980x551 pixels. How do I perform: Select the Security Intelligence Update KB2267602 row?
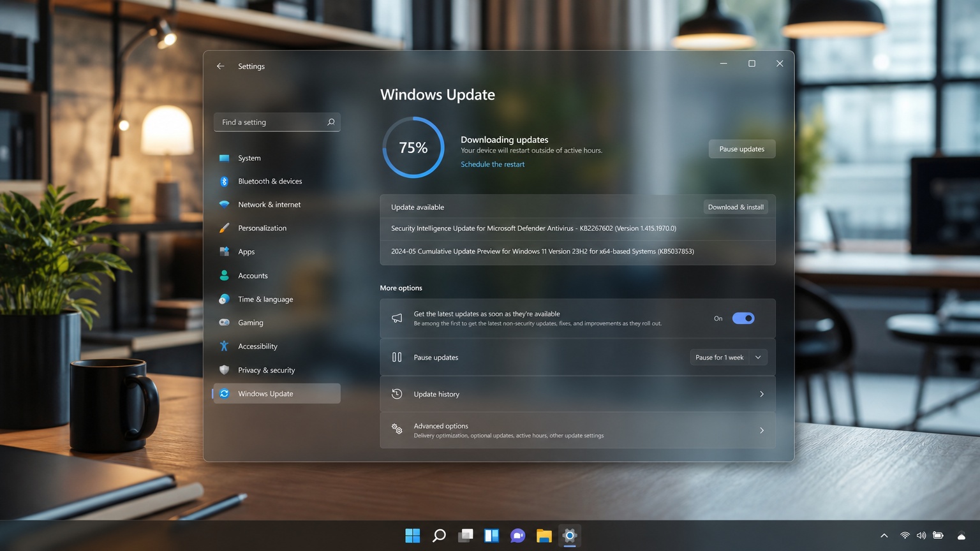click(x=578, y=228)
